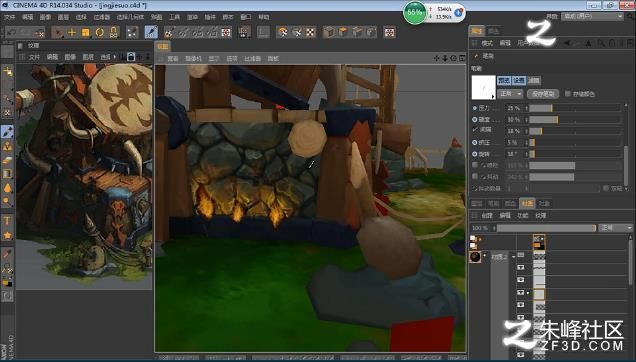636x362 pixels.
Task: Select the star shape tool in the left palette
Action: [x=7, y=235]
